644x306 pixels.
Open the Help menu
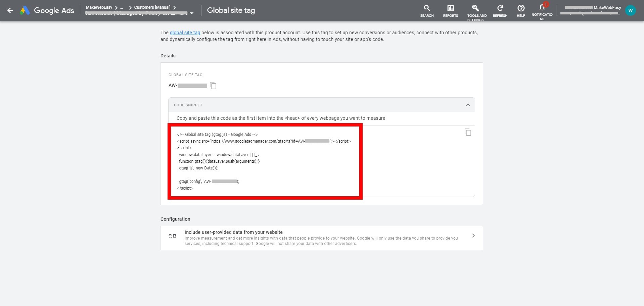tap(520, 11)
